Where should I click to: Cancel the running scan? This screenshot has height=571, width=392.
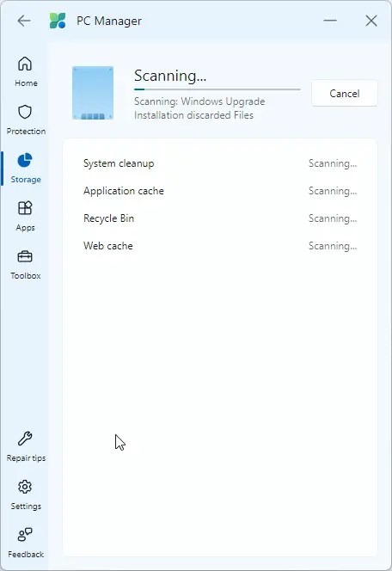coord(345,94)
